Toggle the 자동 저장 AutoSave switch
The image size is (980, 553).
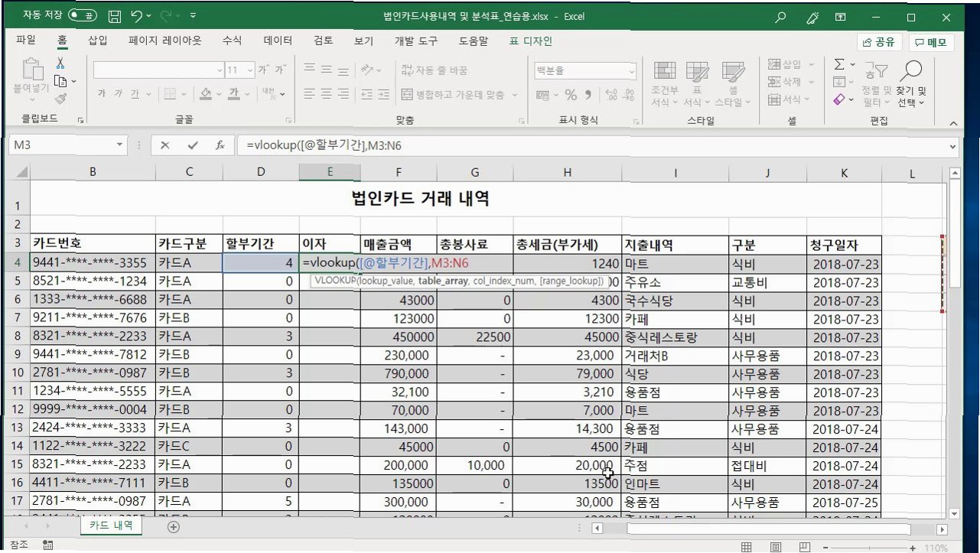pos(83,15)
